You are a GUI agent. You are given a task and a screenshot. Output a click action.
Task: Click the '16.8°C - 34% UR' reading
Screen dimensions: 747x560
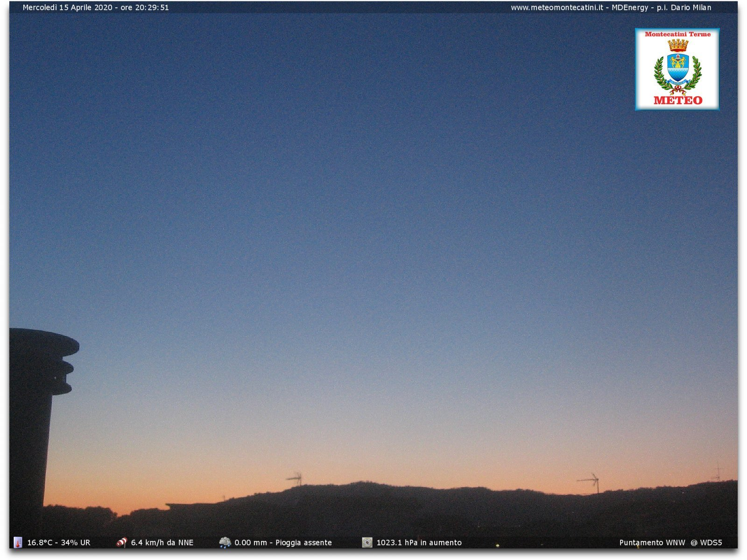pyautogui.click(x=59, y=543)
